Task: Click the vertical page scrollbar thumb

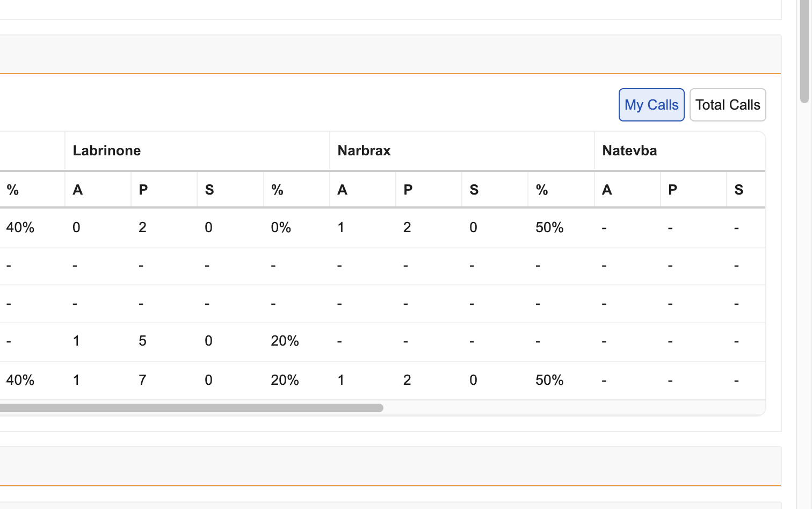Action: [804, 51]
